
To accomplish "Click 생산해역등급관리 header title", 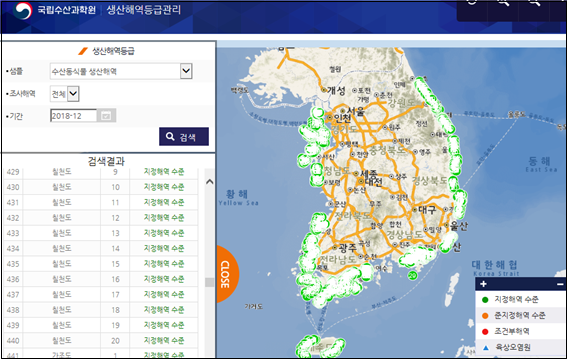I will (x=144, y=10).
